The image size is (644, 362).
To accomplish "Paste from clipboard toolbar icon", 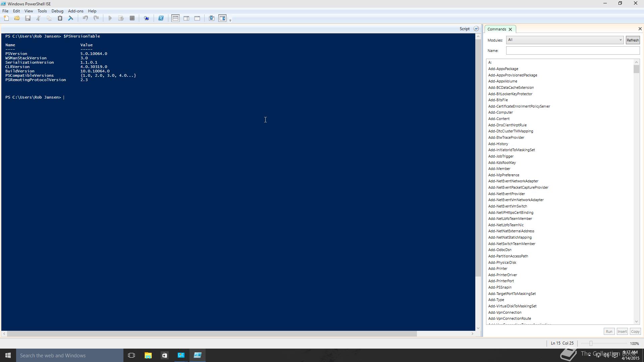I will point(60,18).
